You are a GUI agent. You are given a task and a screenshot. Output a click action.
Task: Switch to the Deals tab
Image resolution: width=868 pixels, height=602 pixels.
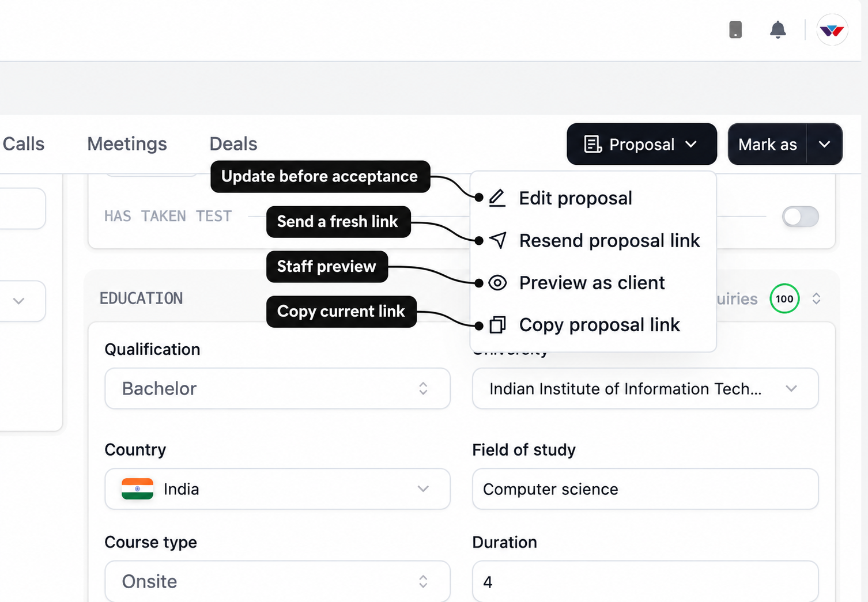click(x=233, y=144)
